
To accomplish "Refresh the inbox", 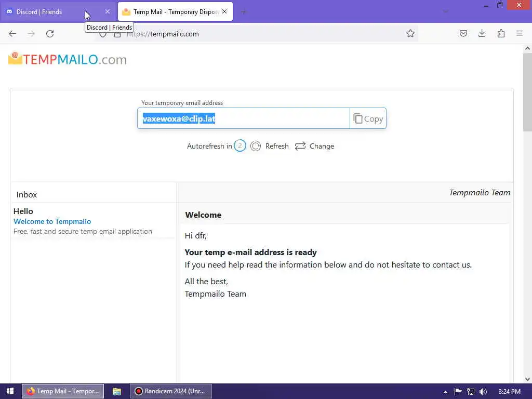I will point(270,146).
